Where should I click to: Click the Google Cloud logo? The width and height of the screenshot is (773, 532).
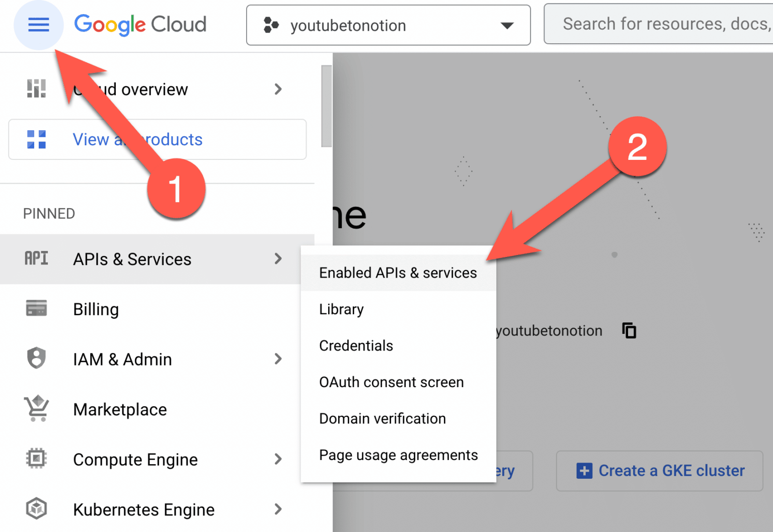[x=140, y=24]
